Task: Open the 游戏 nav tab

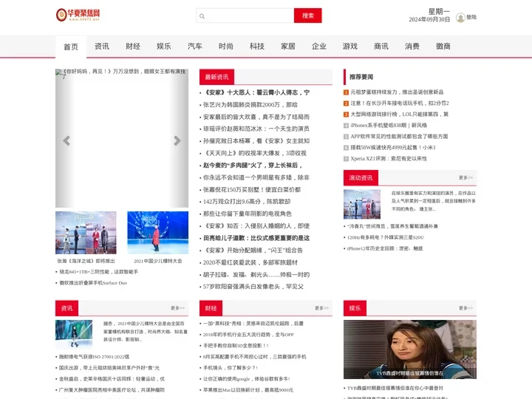Action: point(350,46)
